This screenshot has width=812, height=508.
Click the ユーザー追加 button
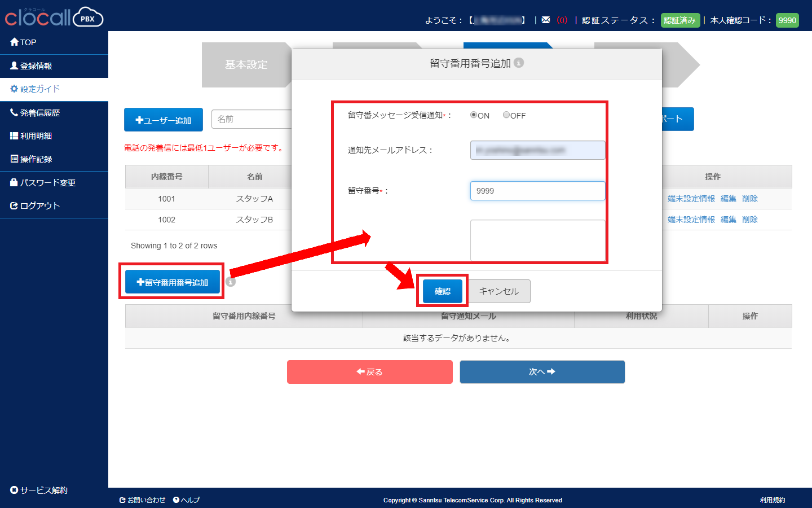tap(164, 120)
